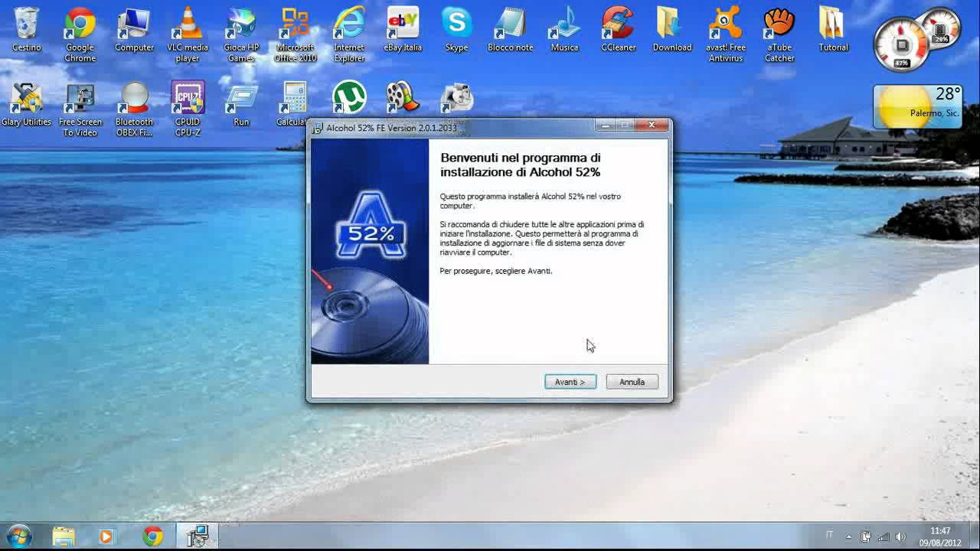Select the Calculator desktop shortcut

(294, 105)
